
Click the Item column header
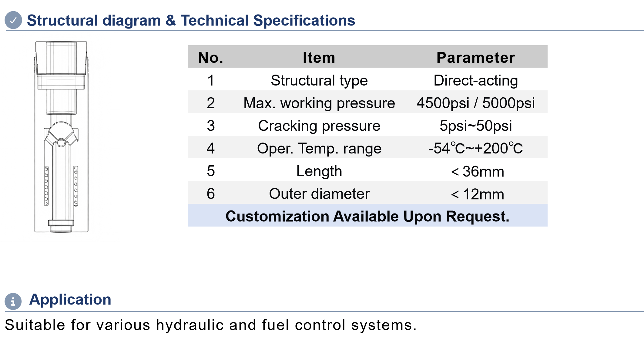coord(319,57)
